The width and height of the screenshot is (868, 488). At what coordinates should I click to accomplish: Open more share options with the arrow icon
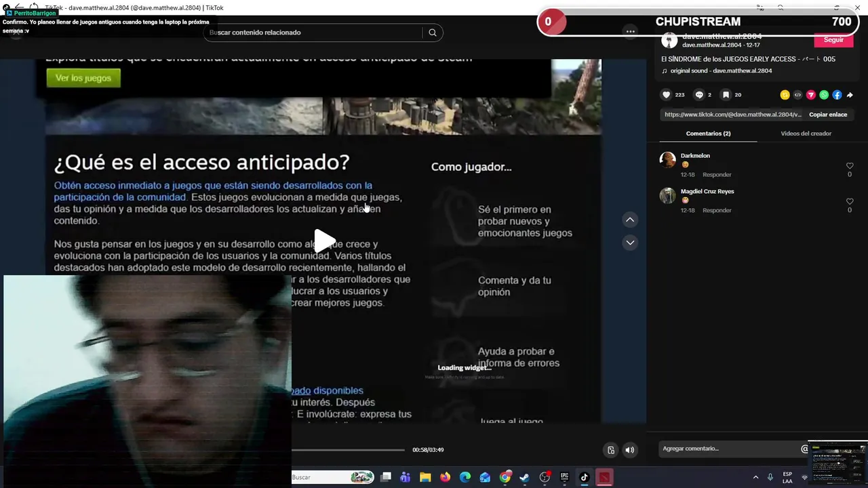point(850,95)
